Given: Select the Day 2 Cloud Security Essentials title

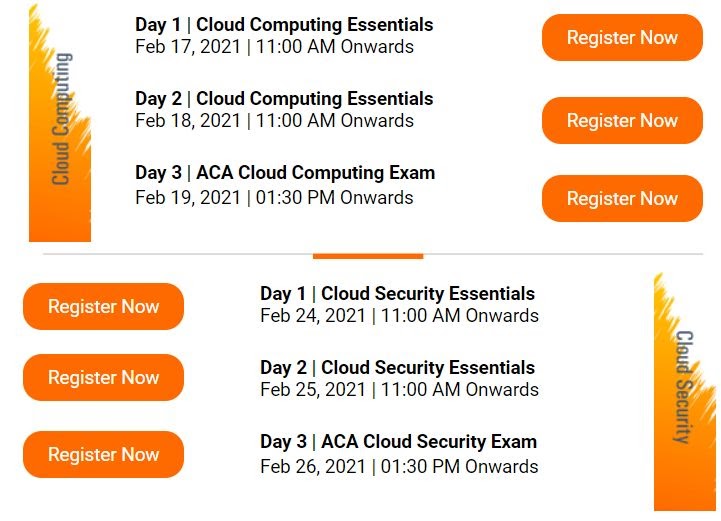Looking at the screenshot, I should click(x=398, y=367).
